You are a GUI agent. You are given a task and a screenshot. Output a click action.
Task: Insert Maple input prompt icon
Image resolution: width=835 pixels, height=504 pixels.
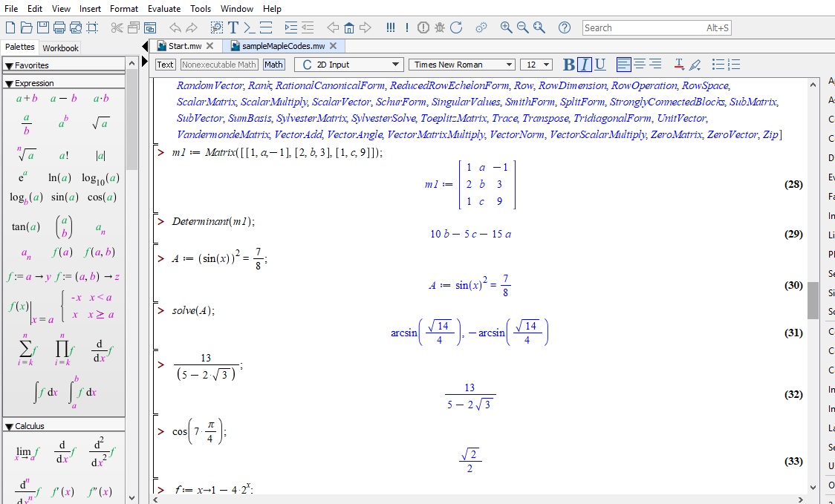(x=249, y=27)
